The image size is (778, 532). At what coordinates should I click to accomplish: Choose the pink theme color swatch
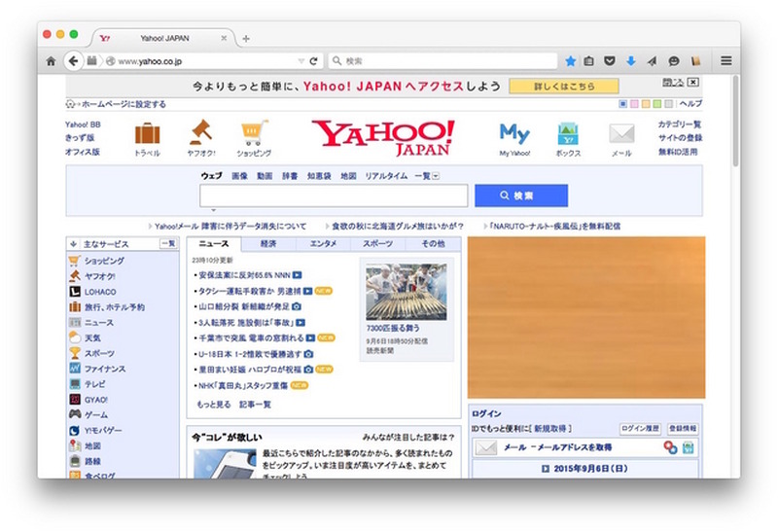(635, 104)
